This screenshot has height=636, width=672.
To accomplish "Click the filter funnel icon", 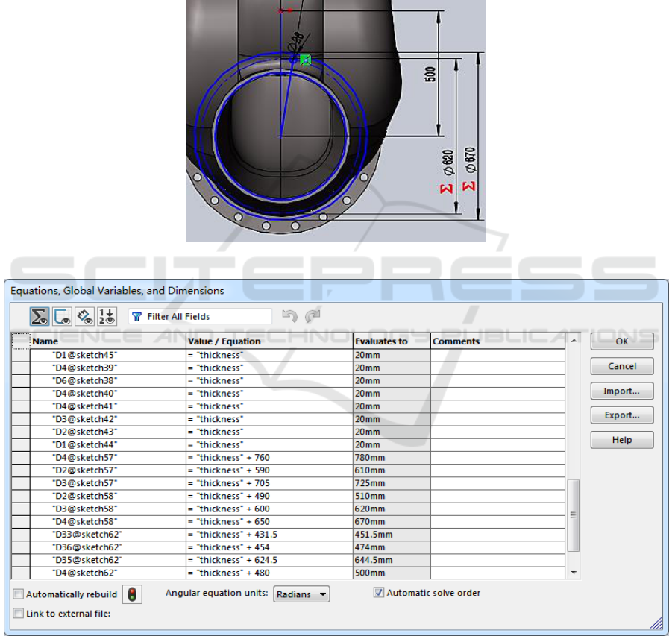I will (136, 317).
